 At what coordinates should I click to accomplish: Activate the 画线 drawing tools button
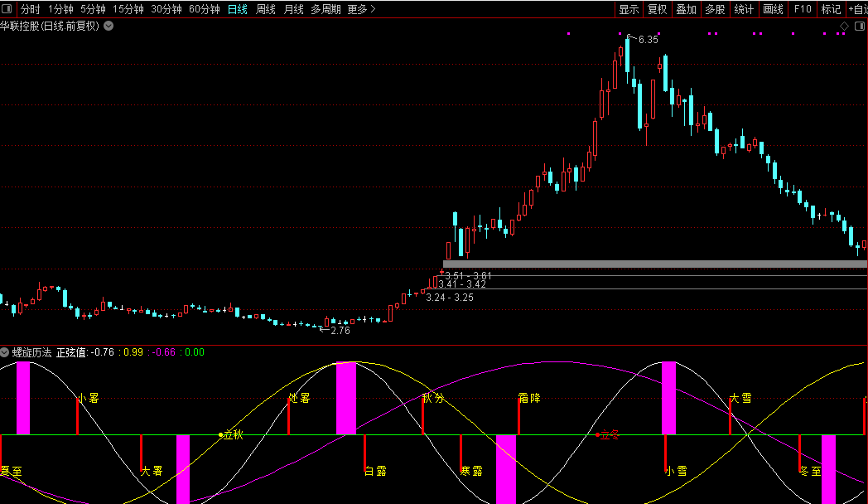coord(773,9)
